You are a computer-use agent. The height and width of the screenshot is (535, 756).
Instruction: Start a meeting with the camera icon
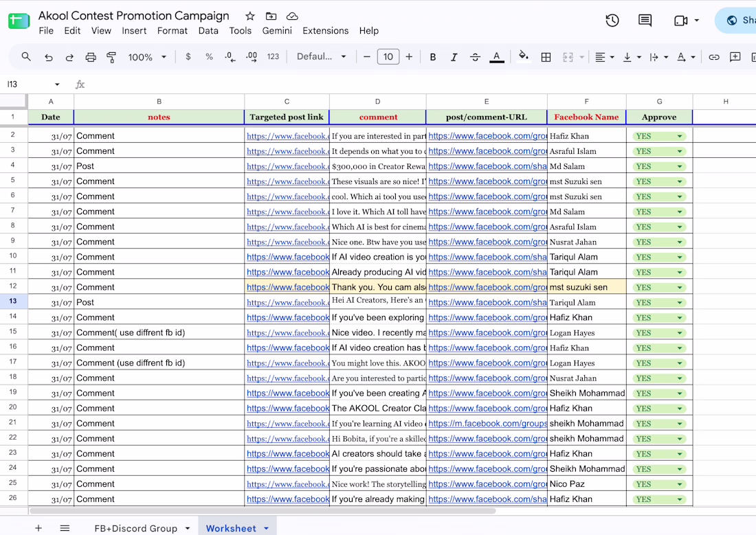coord(681,20)
